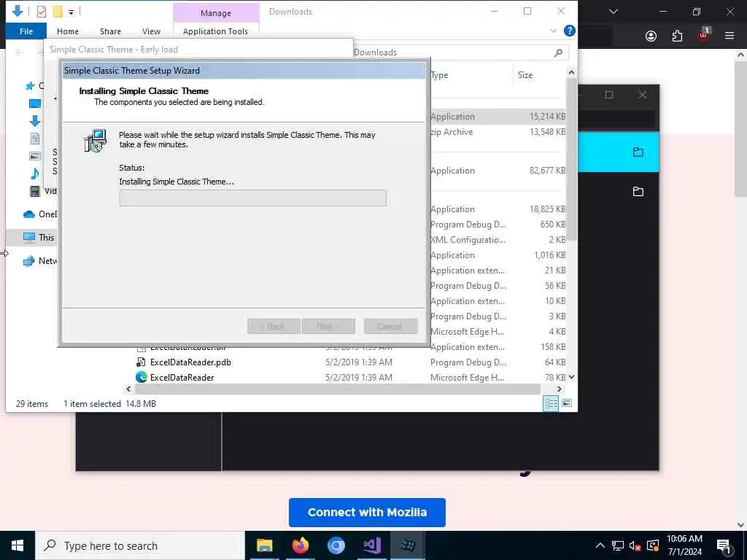
Task: Click the second folder icon in dark panel
Action: (638, 192)
